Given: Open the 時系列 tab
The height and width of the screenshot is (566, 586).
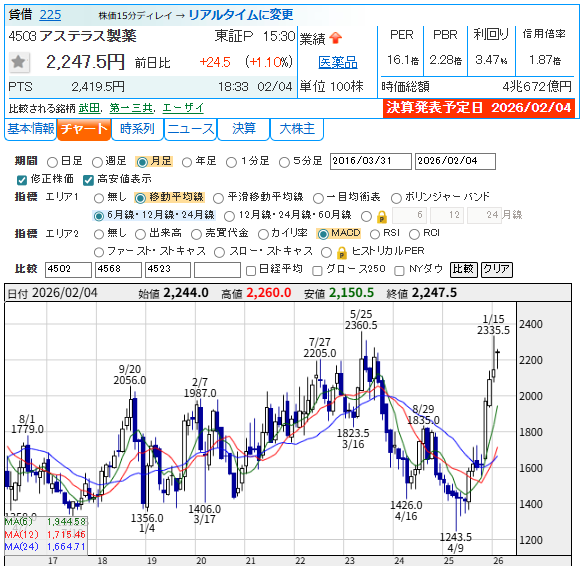Looking at the screenshot, I should point(138,129).
